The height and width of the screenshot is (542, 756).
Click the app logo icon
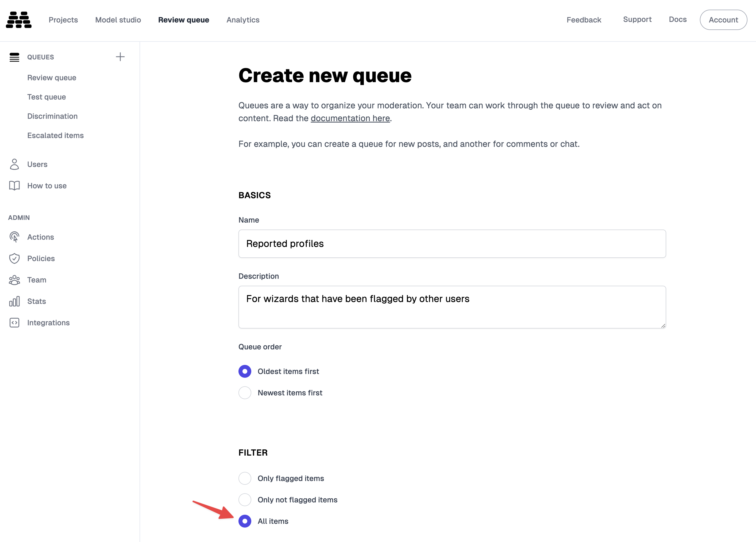click(x=19, y=20)
